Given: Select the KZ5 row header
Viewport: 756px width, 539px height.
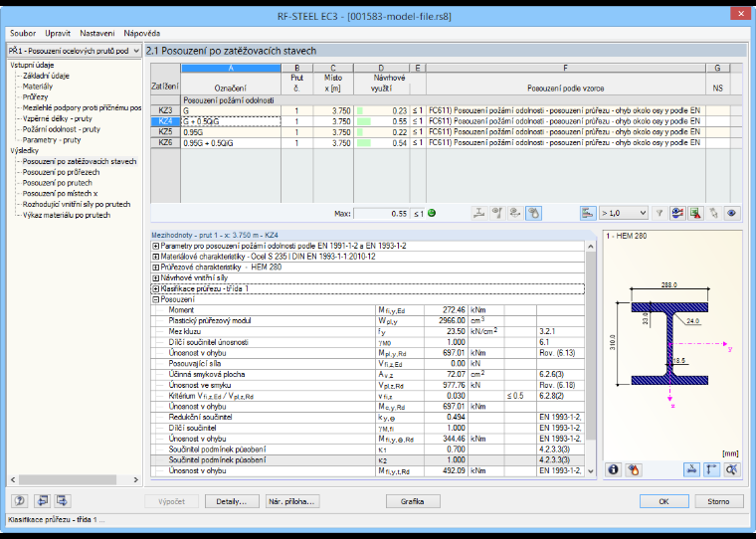Looking at the screenshot, I should click(165, 132).
